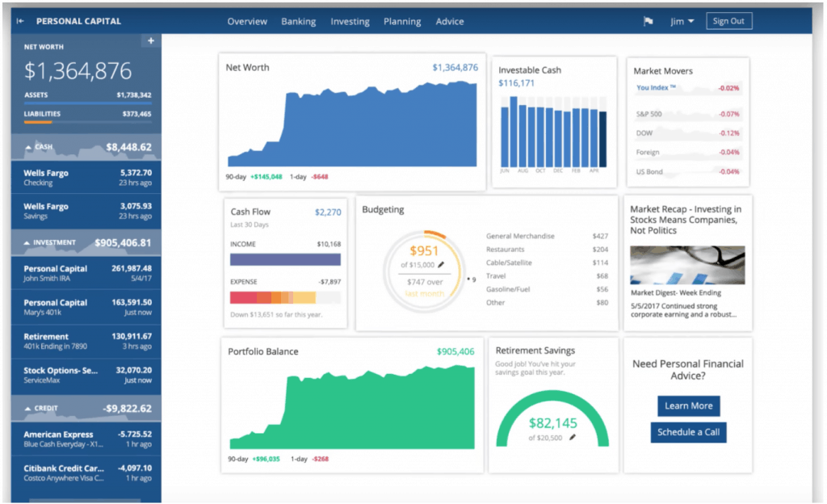827x504 pixels.
Task: Click the green Portfolio Balance area chart
Action: click(x=352, y=408)
